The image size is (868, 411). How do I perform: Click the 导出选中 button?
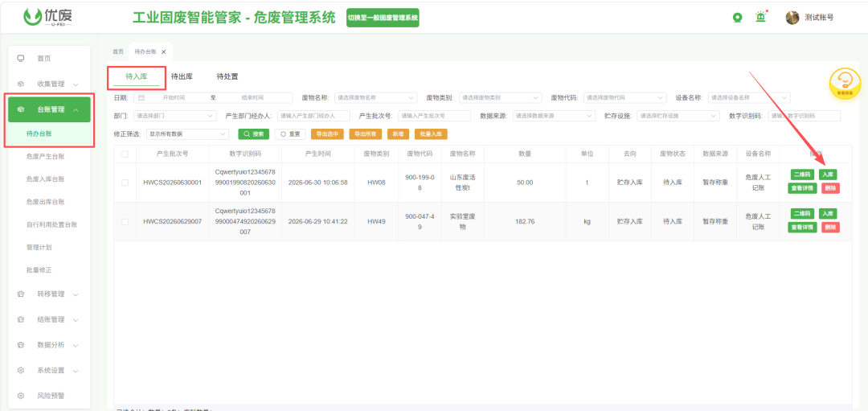point(328,134)
